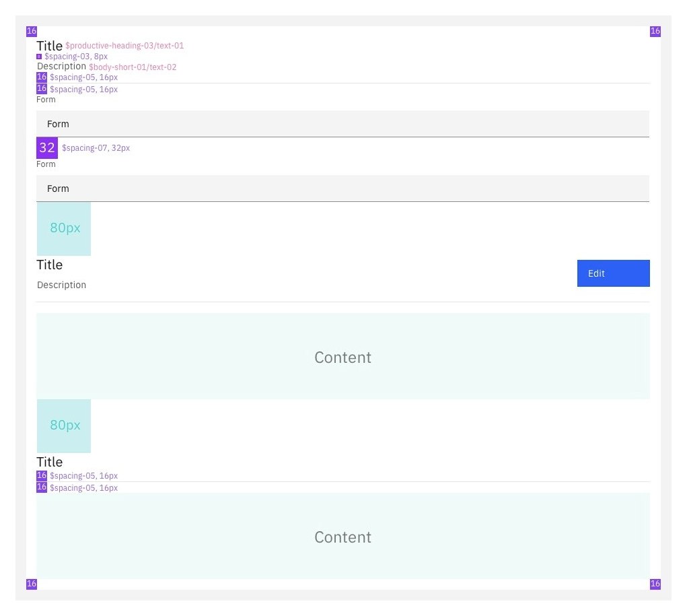Image resolution: width=687 pixels, height=616 pixels.
Task: Focus the Form input above the 32 spacing marker
Action: click(342, 124)
